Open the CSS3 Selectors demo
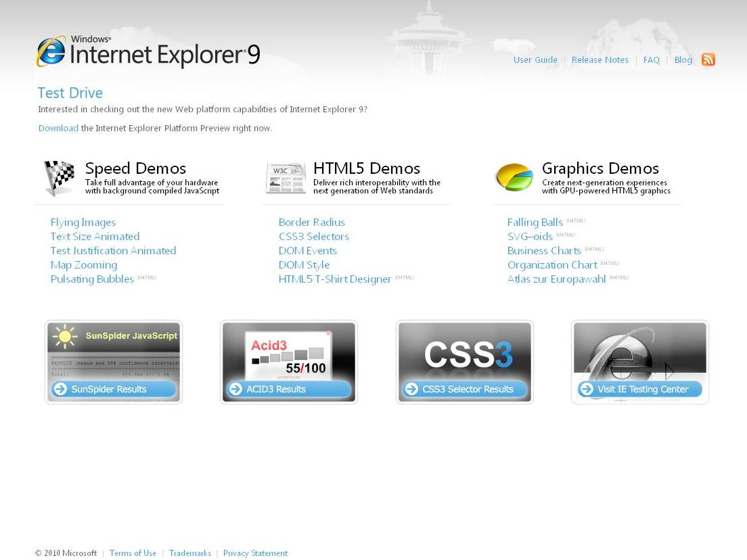Image resolution: width=747 pixels, height=560 pixels. [x=313, y=237]
